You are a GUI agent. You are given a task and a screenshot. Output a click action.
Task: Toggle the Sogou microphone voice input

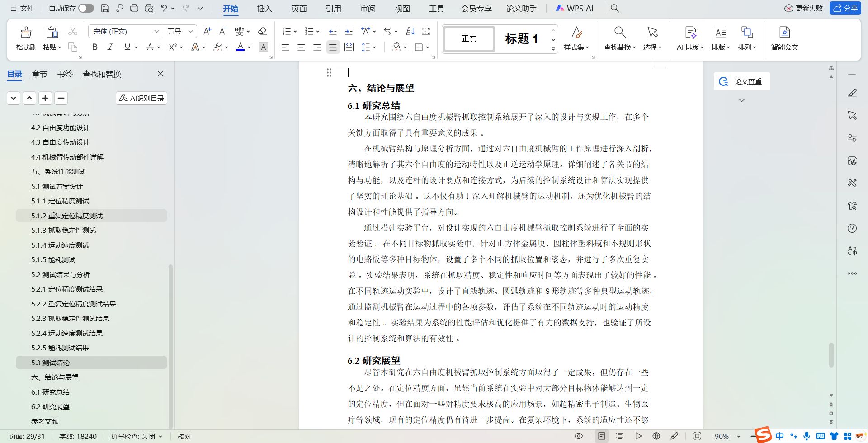[x=807, y=436]
